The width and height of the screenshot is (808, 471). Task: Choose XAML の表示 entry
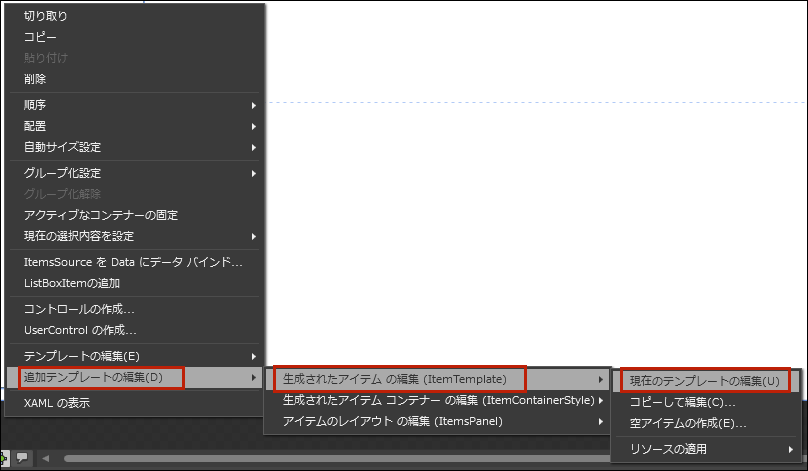click(x=134, y=403)
